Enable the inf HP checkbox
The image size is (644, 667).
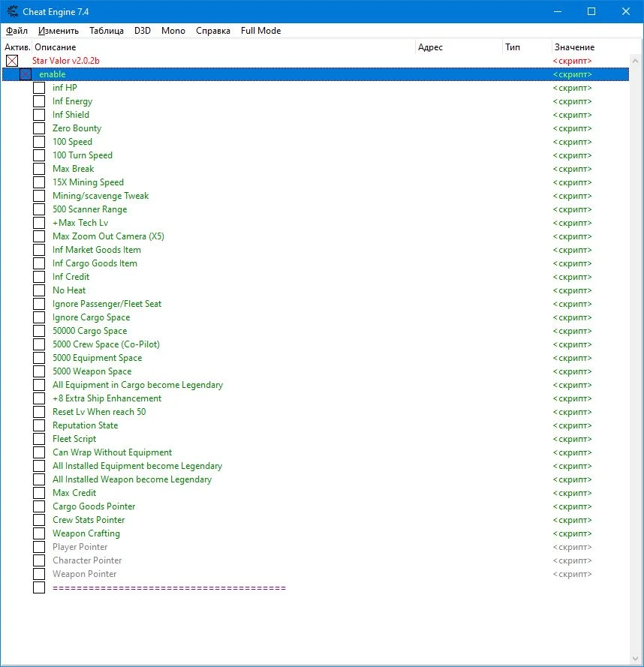pyautogui.click(x=39, y=88)
